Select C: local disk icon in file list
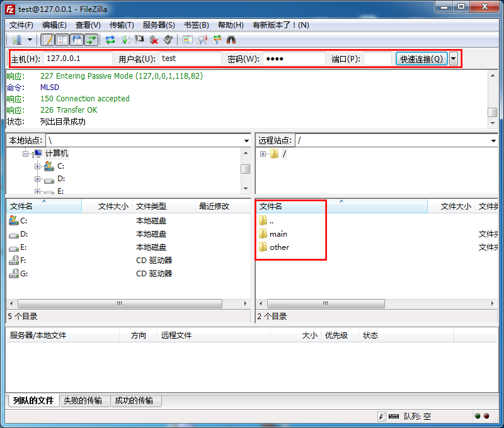This screenshot has height=428, width=504. pyautogui.click(x=14, y=220)
